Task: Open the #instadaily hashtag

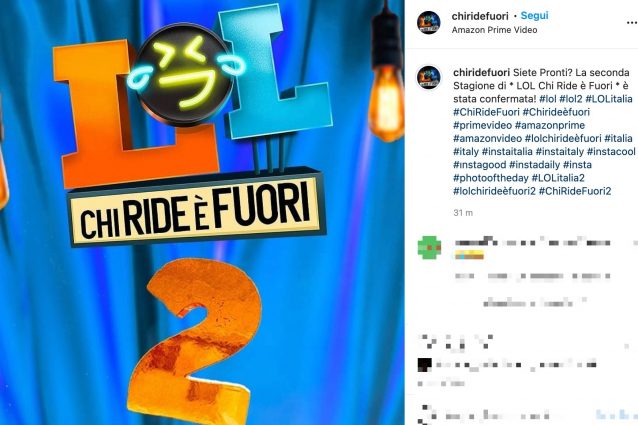Action: click(x=535, y=165)
